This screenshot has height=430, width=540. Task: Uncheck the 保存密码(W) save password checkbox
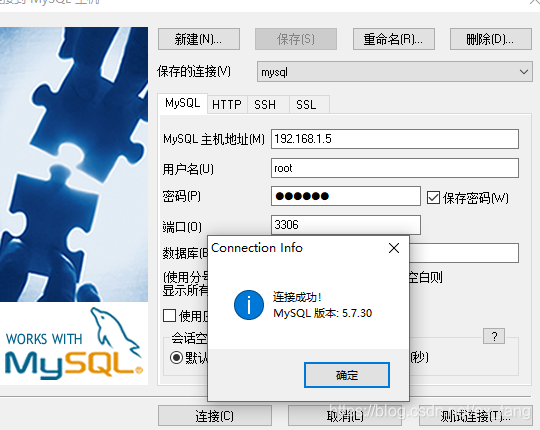433,198
